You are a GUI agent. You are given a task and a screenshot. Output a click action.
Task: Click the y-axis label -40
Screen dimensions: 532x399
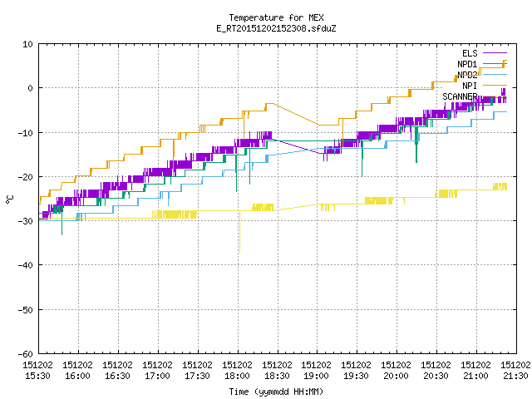26,265
